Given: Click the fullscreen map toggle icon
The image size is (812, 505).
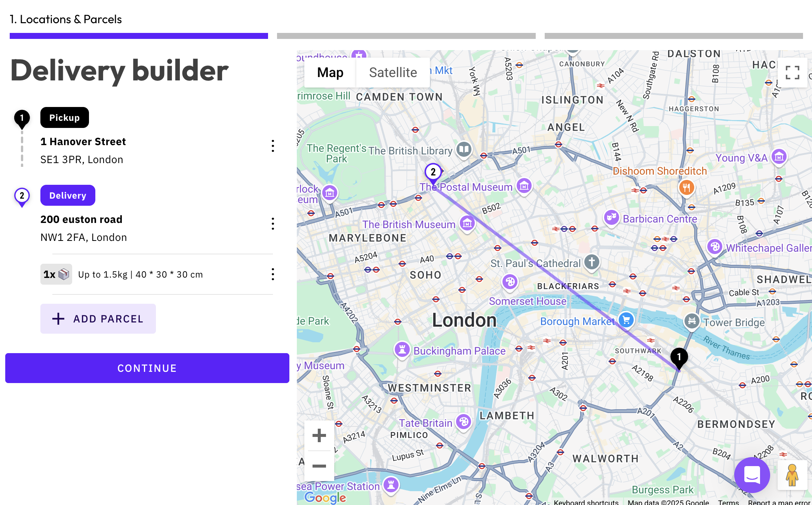Looking at the screenshot, I should (792, 73).
